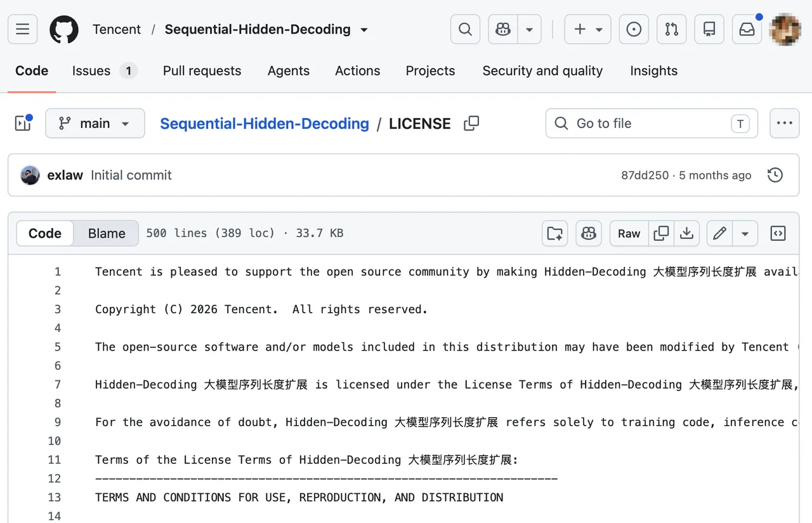Open the Create new plus menu
Viewport: 812px width, 523px height.
click(x=587, y=29)
